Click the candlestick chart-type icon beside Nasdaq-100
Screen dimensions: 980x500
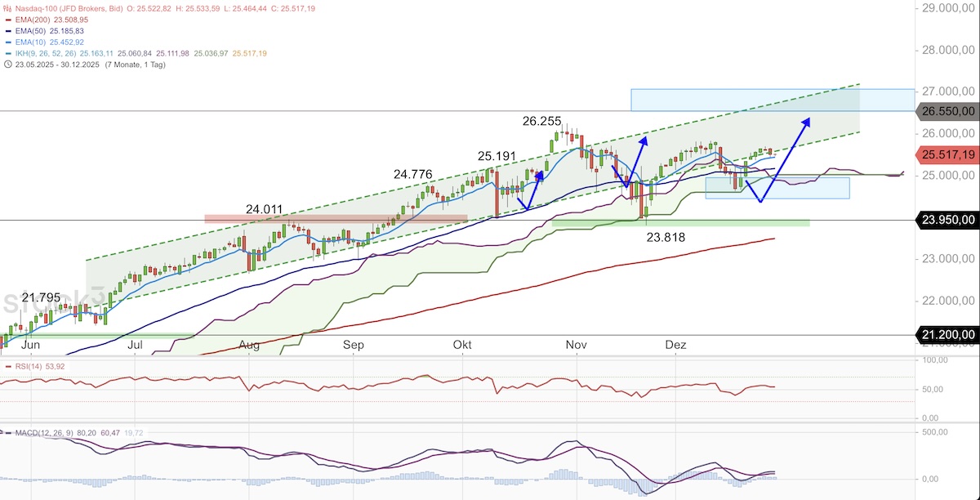point(7,8)
